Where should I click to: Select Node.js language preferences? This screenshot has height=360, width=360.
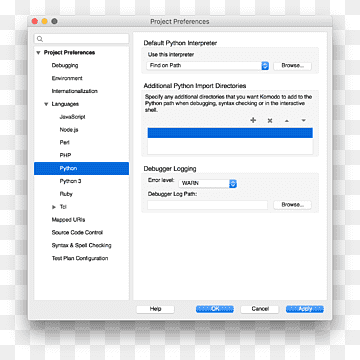[69, 130]
